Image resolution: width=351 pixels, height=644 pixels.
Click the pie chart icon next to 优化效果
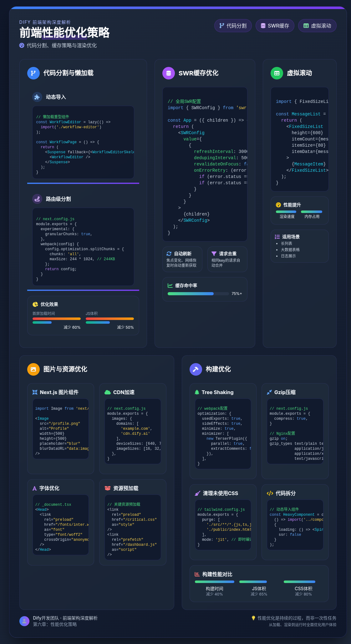point(35,304)
